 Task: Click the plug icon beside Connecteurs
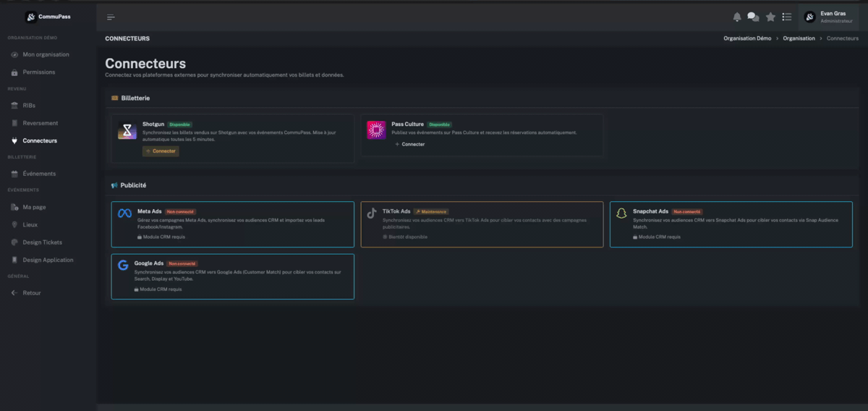(14, 140)
